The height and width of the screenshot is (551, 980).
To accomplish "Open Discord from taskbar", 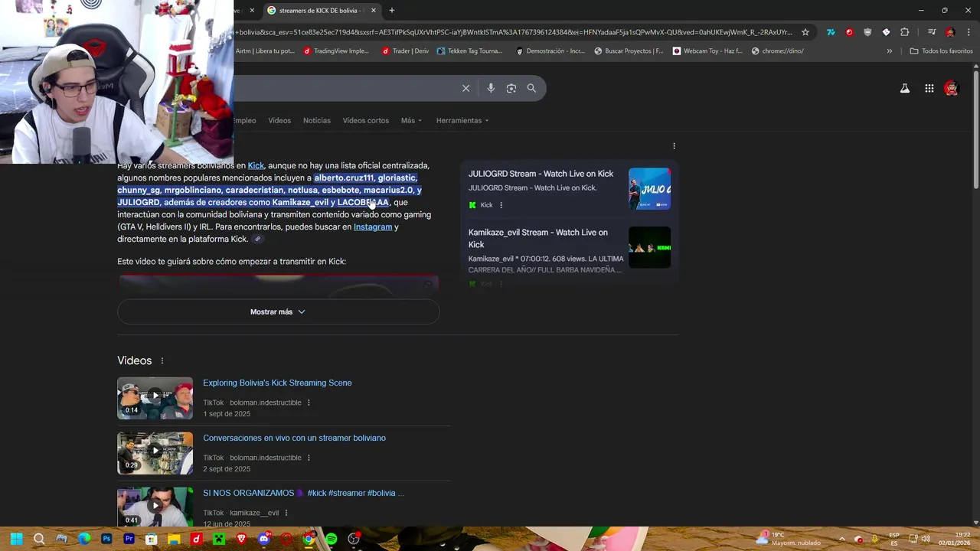I will [264, 539].
